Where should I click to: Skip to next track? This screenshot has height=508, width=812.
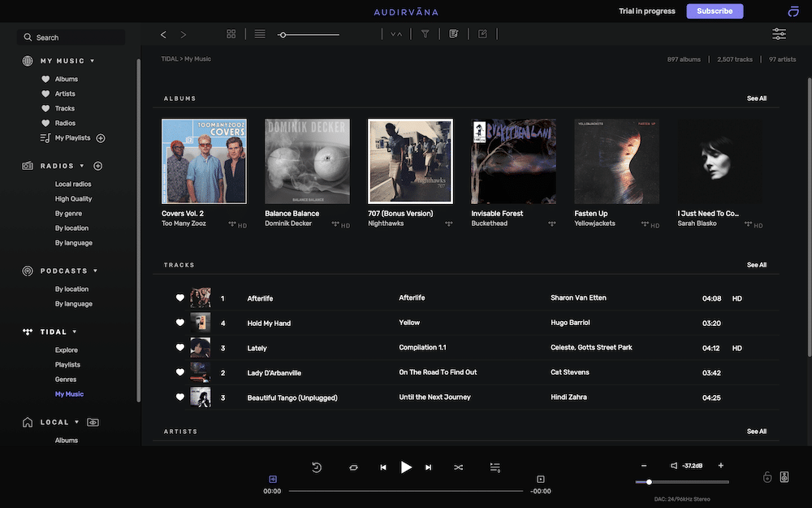pyautogui.click(x=428, y=467)
